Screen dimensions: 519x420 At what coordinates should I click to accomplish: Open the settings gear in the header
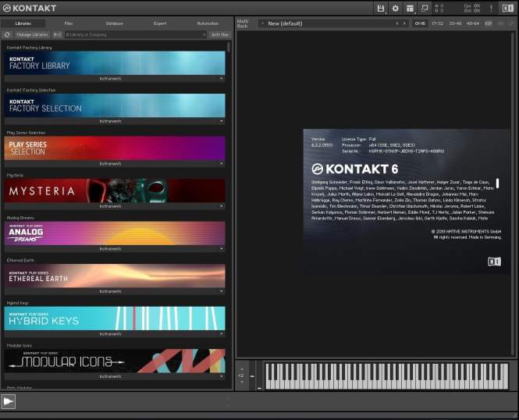[x=396, y=9]
